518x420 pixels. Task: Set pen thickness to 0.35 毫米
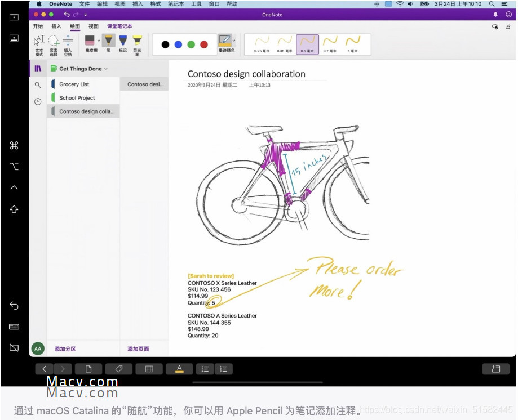coord(285,44)
